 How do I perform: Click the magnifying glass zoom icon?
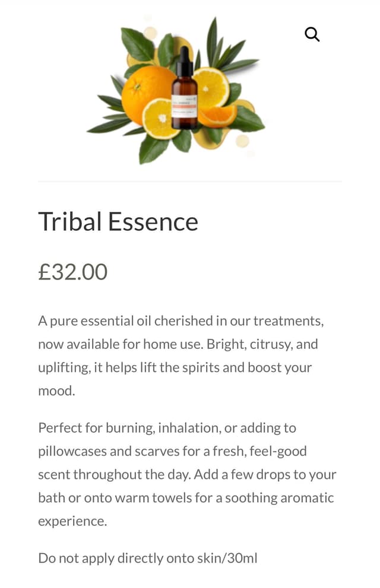coord(312,34)
